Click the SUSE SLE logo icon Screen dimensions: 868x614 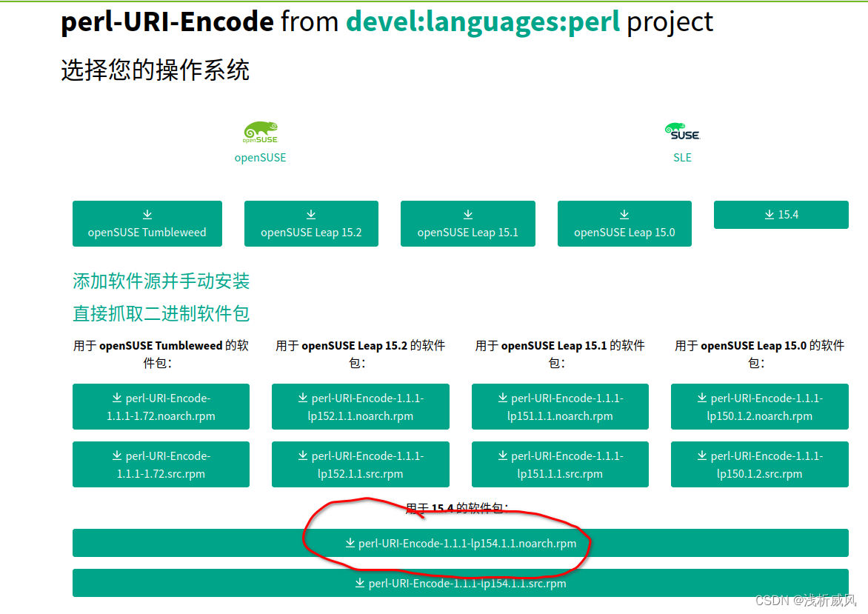coord(682,132)
